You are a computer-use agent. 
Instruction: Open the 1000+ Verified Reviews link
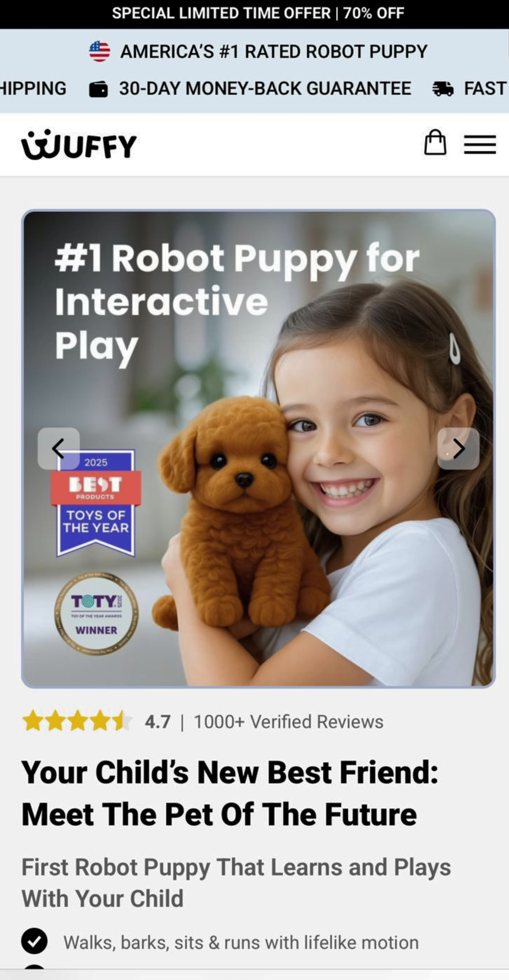point(288,722)
